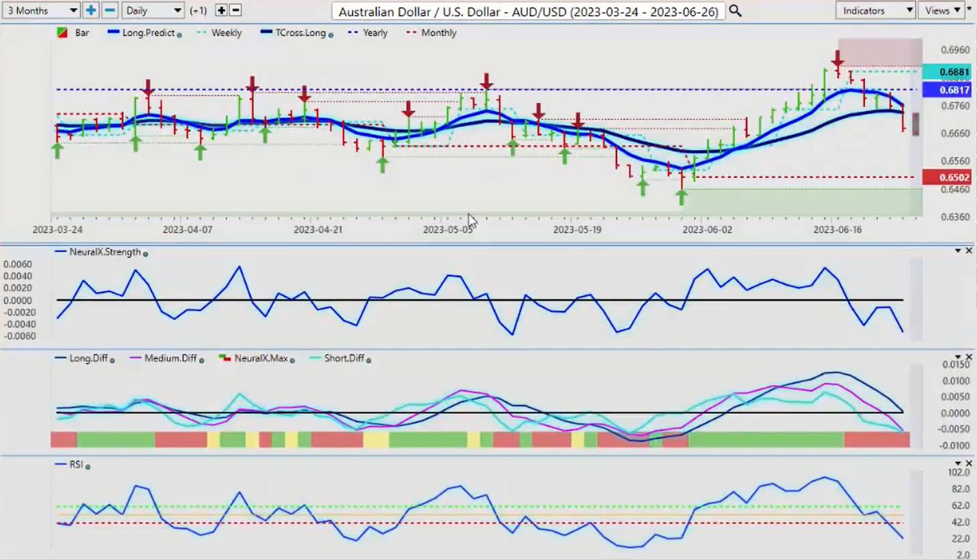Collapse the NeuralX.Strength panel arrow
The width and height of the screenshot is (977, 560).
(957, 251)
